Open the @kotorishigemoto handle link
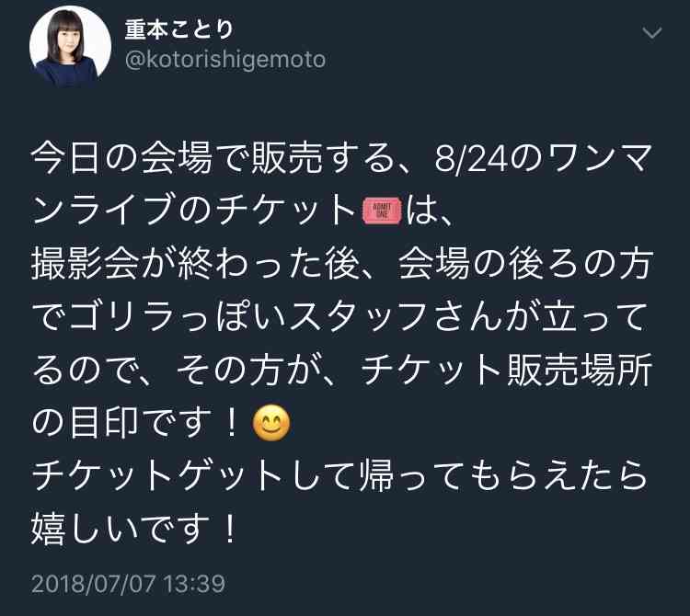The image size is (690, 616). click(x=225, y=60)
